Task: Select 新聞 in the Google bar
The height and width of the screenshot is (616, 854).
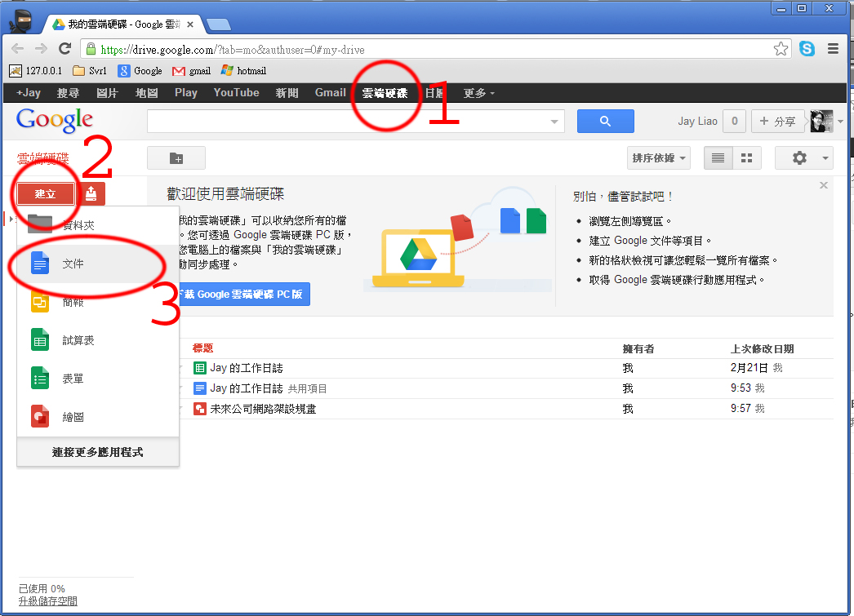Action: [287, 93]
